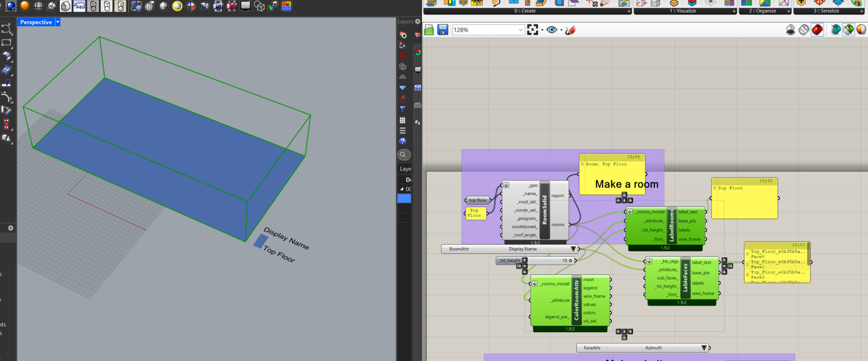This screenshot has width=868, height=361.
Task: Click the new layer icon in Layers panel
Action: [x=403, y=35]
